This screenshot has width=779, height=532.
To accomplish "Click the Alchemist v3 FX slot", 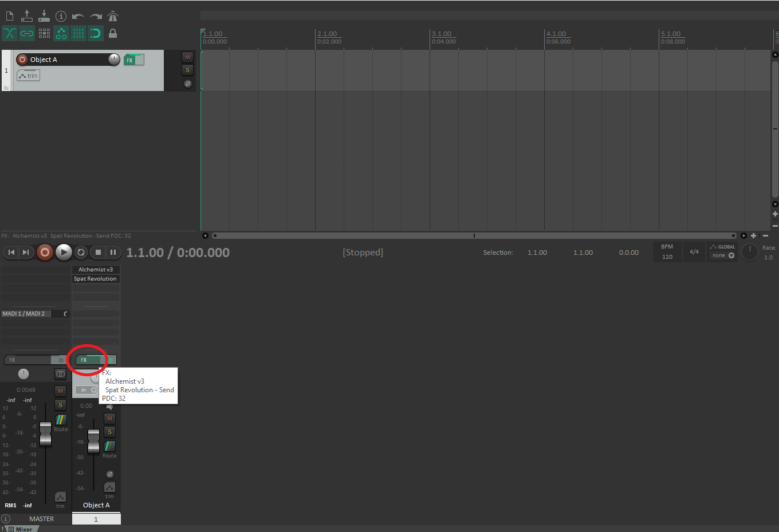I will [x=95, y=270].
